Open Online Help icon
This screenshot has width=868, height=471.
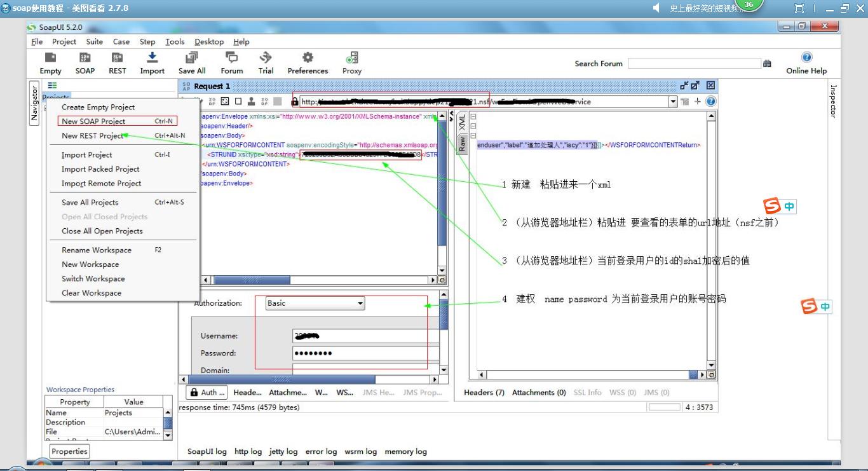[x=806, y=57]
